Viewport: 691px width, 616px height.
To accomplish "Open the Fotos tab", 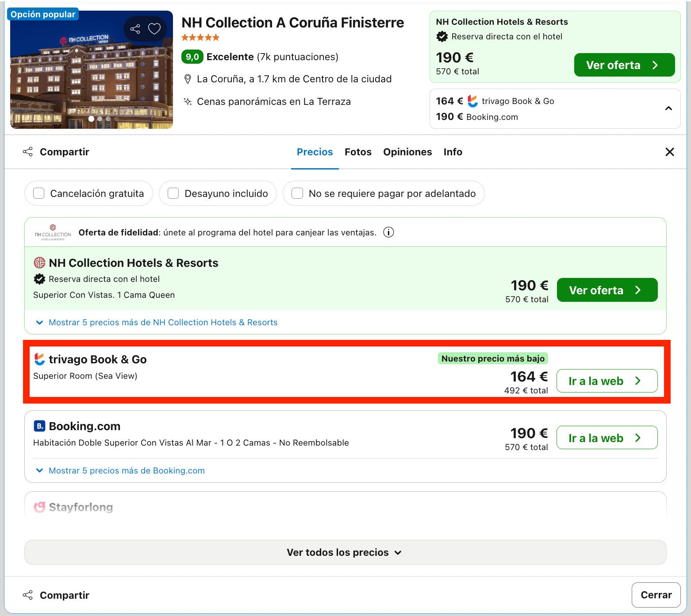I will tap(358, 152).
